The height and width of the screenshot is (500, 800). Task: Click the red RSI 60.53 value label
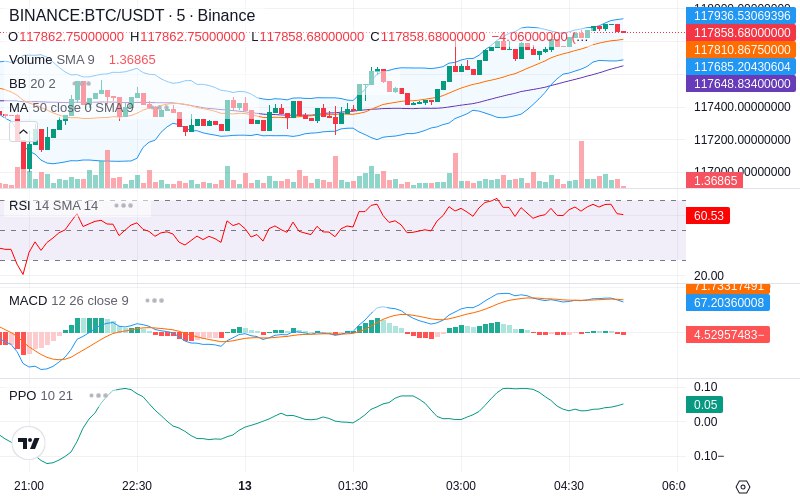click(x=708, y=215)
